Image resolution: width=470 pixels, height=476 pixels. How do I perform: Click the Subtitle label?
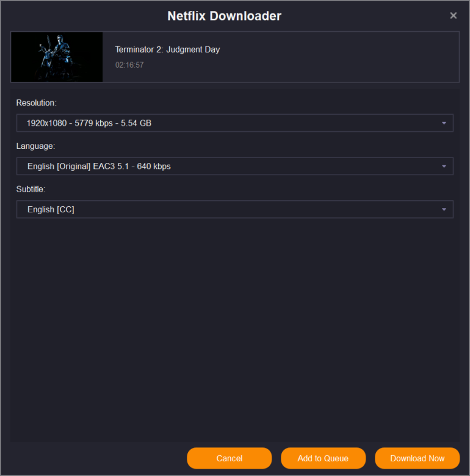pyautogui.click(x=31, y=189)
